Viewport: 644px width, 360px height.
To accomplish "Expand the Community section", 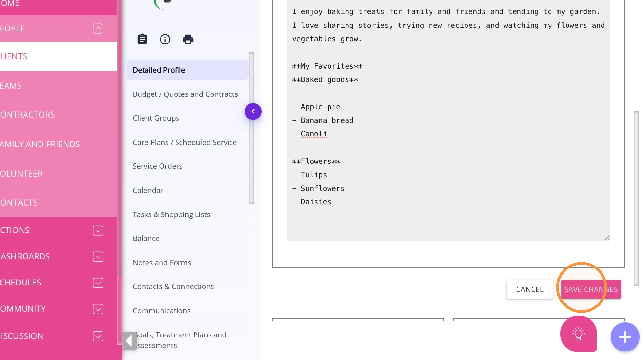I will 98,309.
